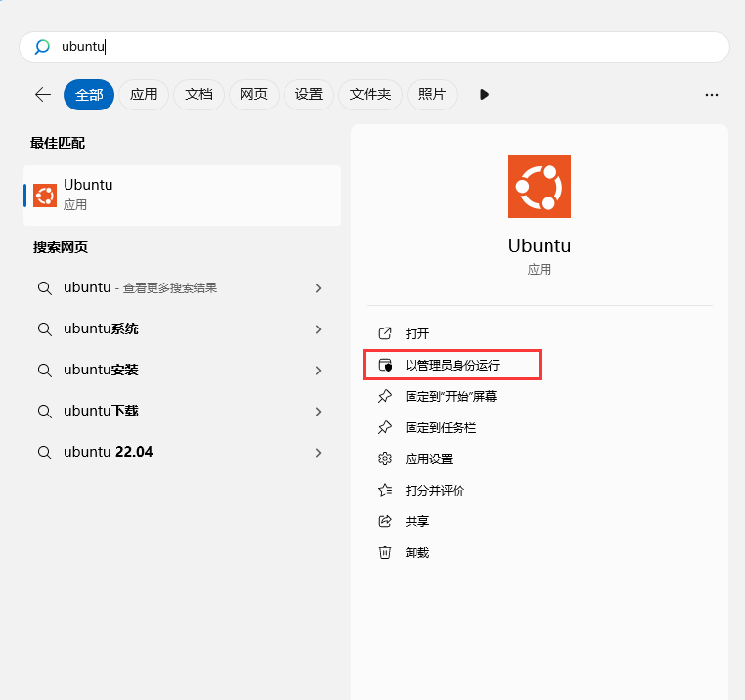The width and height of the screenshot is (745, 700).
Task: Choose 固定到任务栏
Action: tap(440, 427)
